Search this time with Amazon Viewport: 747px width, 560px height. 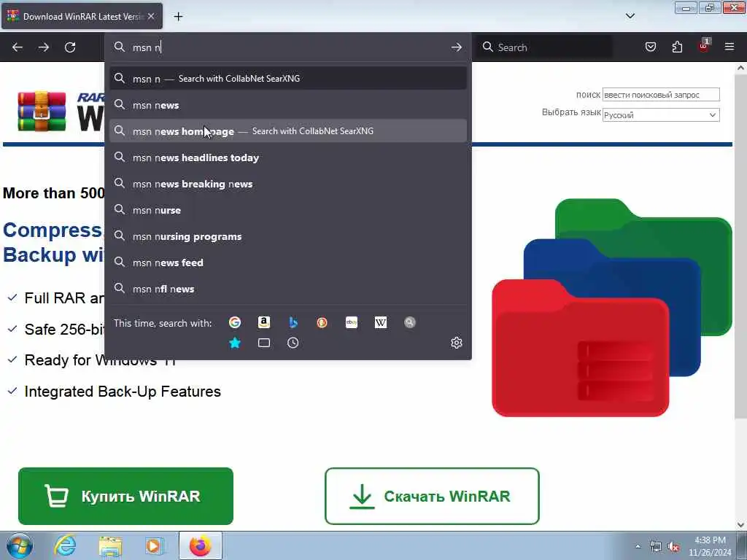coord(264,322)
